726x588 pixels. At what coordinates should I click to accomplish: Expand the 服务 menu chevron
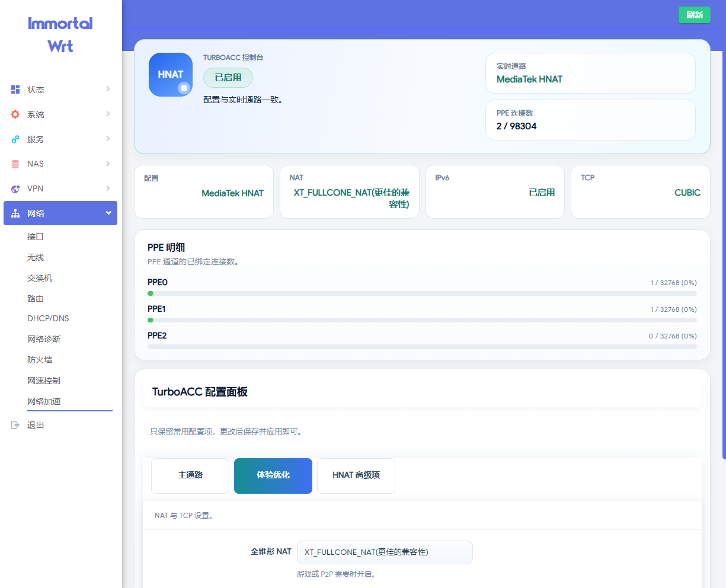pyautogui.click(x=108, y=139)
